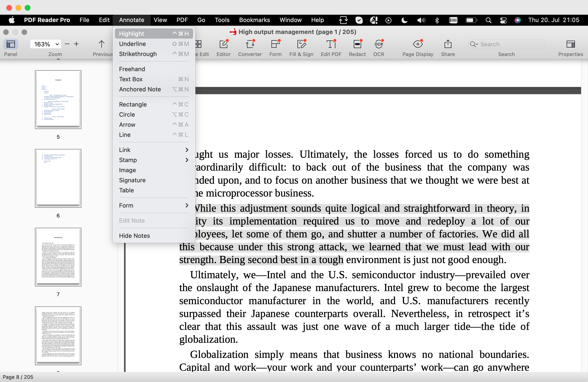
Task: Go to Previous page arrow
Action: [x=101, y=44]
